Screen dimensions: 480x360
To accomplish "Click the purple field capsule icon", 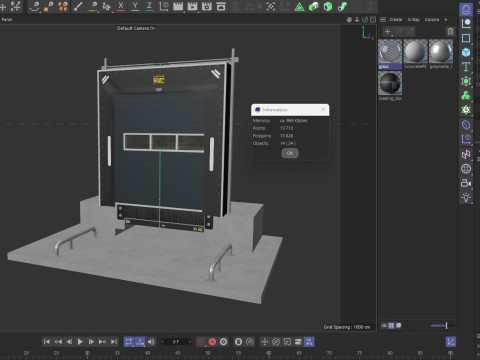I will [x=466, y=125].
